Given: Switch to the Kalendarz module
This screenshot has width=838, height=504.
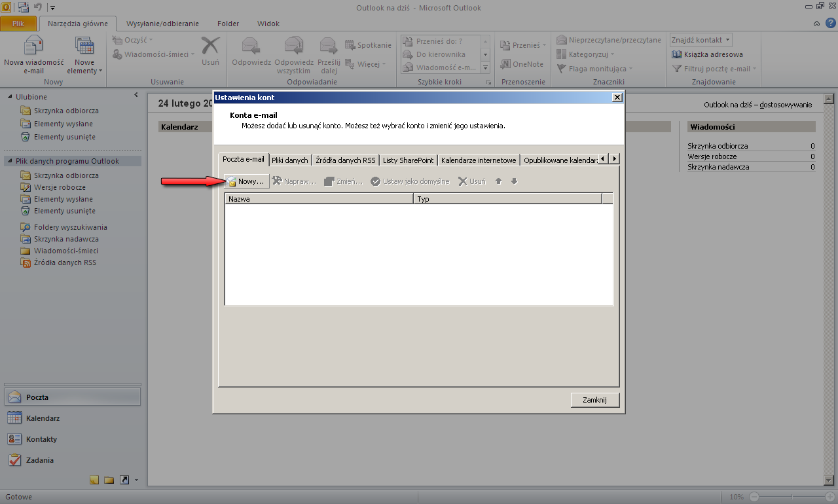Looking at the screenshot, I should point(72,418).
